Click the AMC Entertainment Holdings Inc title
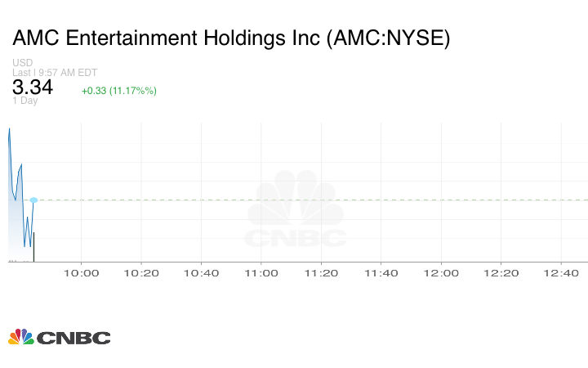This screenshot has height=368, width=588. 231,38
